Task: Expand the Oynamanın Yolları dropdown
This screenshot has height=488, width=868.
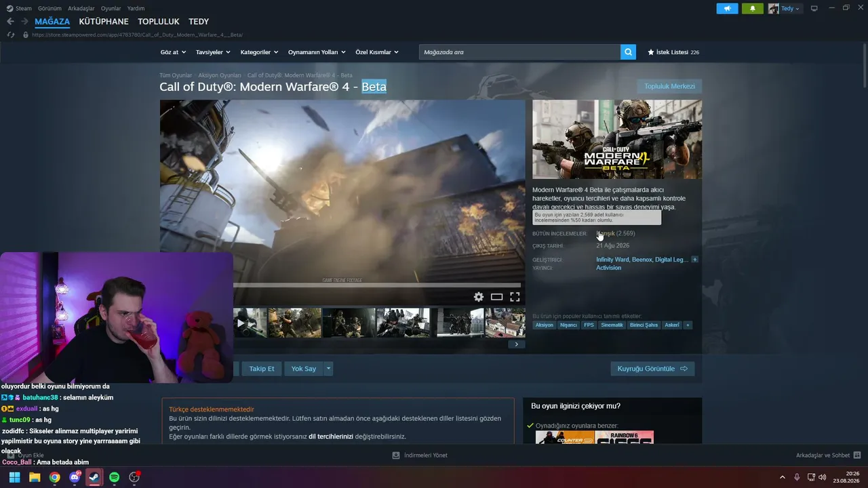Action: point(317,52)
